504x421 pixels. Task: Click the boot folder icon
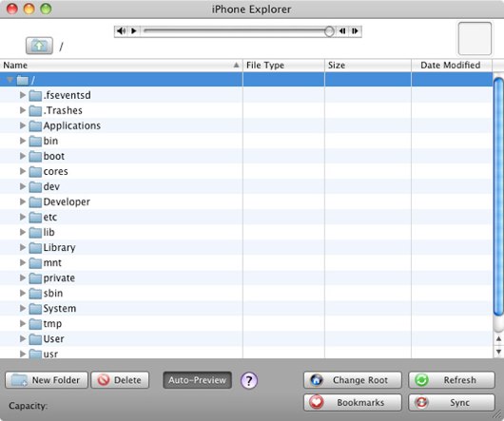pos(35,157)
